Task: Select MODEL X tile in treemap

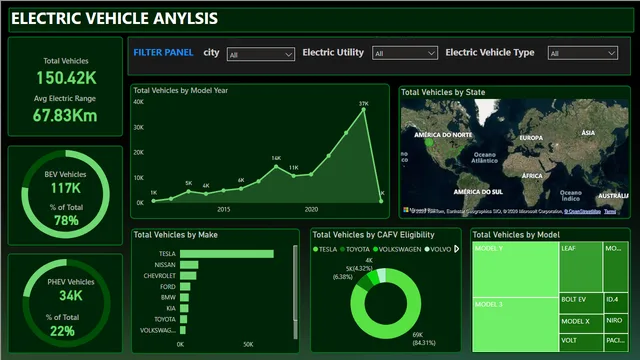Action: click(581, 324)
